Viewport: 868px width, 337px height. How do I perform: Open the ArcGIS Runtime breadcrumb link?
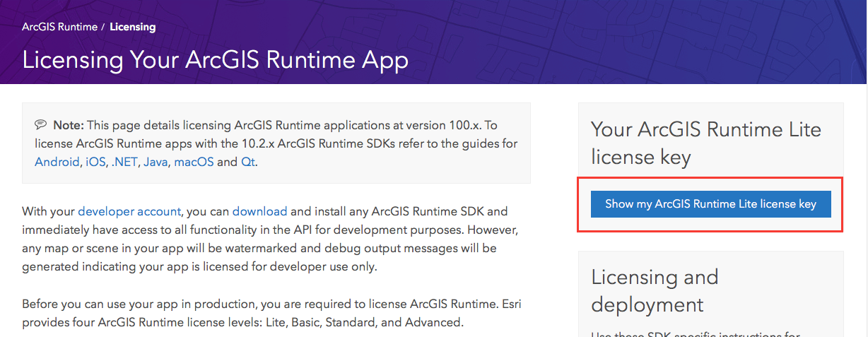(x=59, y=27)
